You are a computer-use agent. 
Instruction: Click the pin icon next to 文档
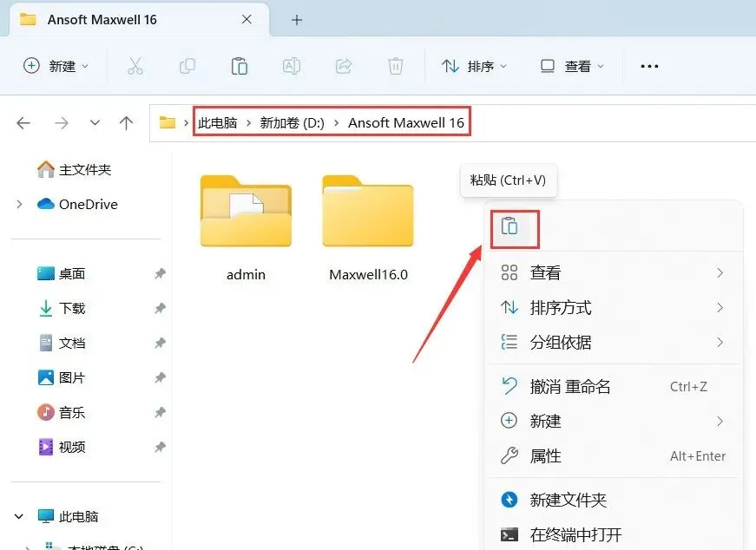tap(160, 344)
